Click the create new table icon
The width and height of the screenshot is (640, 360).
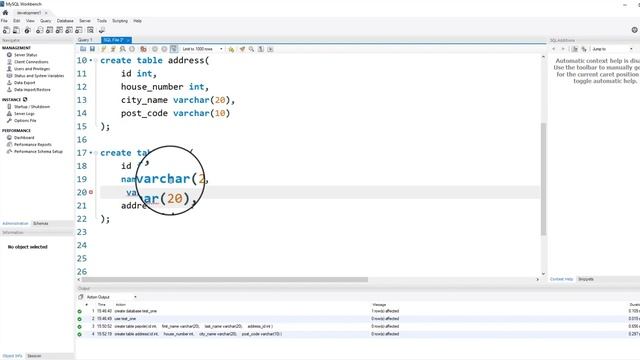(49, 30)
